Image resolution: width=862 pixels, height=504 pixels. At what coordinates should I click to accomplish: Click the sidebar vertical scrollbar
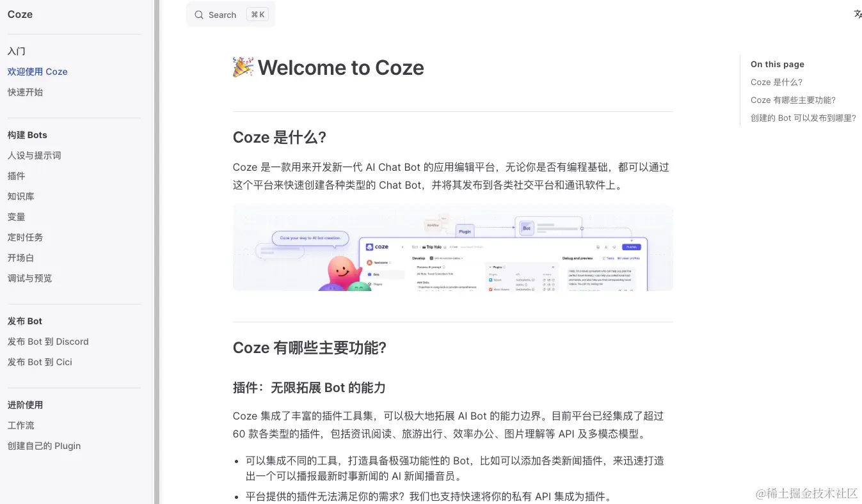click(157, 252)
